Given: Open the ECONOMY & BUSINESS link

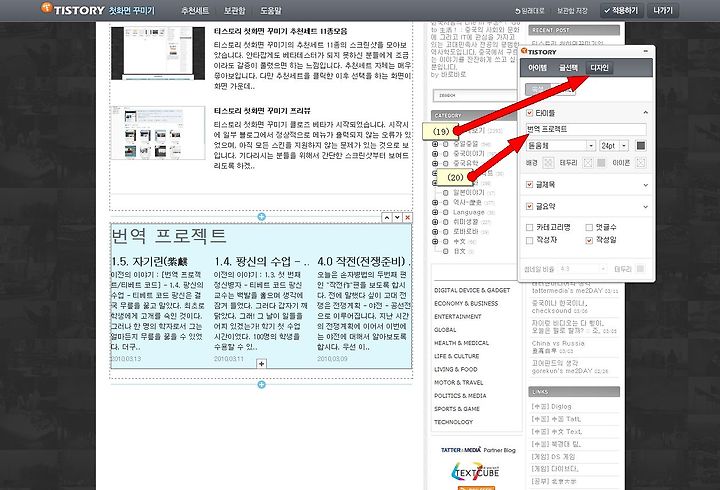Looking at the screenshot, I should [x=466, y=304].
